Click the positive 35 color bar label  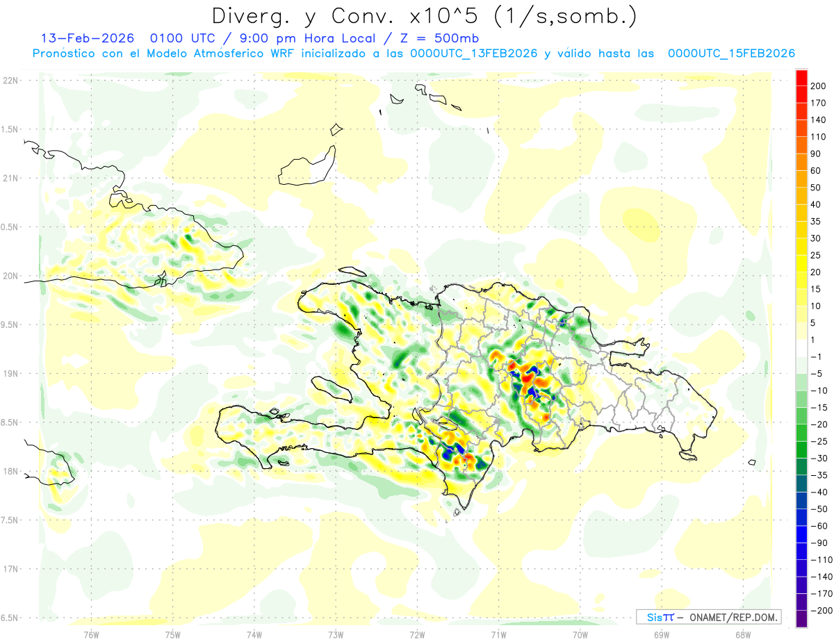(816, 222)
